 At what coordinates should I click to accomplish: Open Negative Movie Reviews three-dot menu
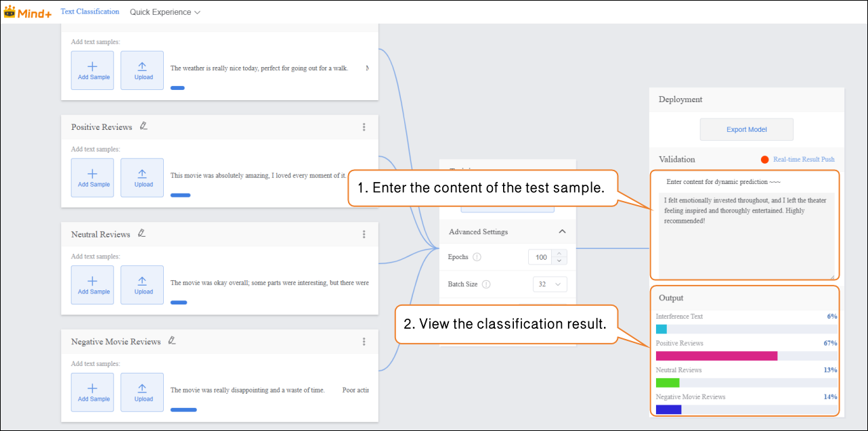click(x=364, y=342)
